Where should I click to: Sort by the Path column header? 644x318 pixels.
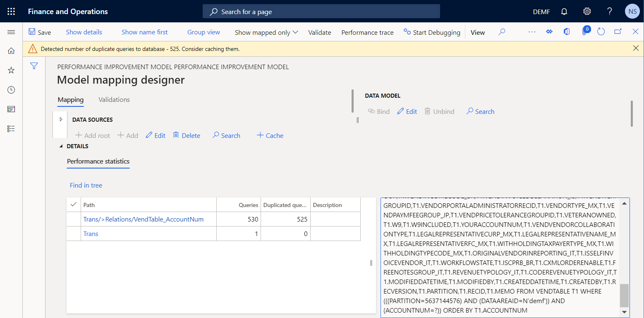click(x=148, y=205)
